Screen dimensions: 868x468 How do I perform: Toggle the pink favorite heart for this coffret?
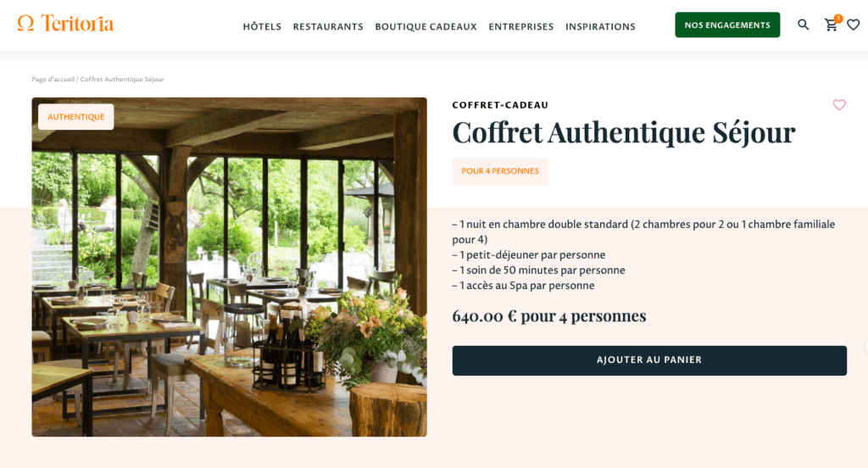coord(839,104)
